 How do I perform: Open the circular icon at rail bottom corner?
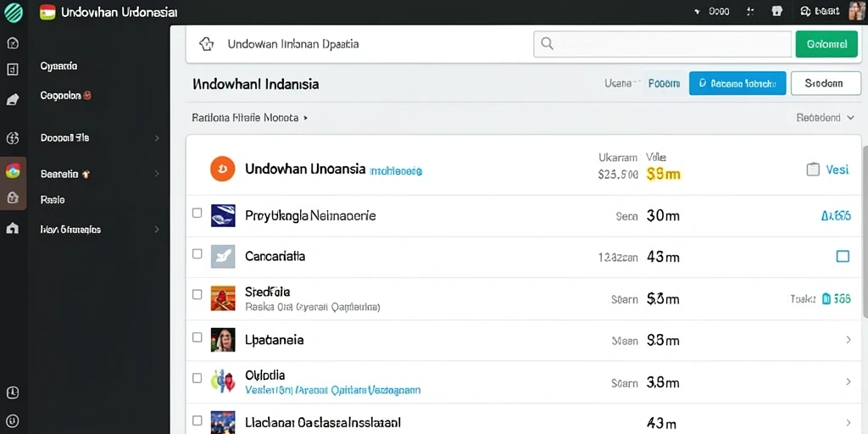click(x=13, y=420)
